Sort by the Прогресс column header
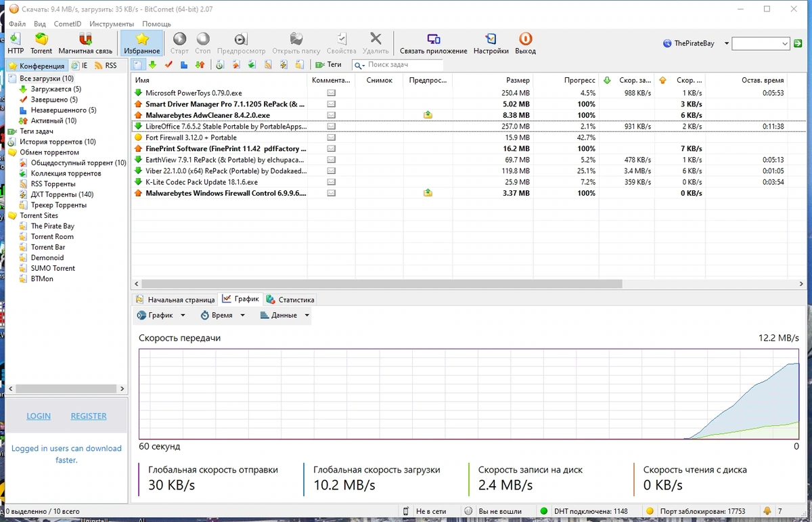This screenshot has width=812, height=522. pos(566,81)
